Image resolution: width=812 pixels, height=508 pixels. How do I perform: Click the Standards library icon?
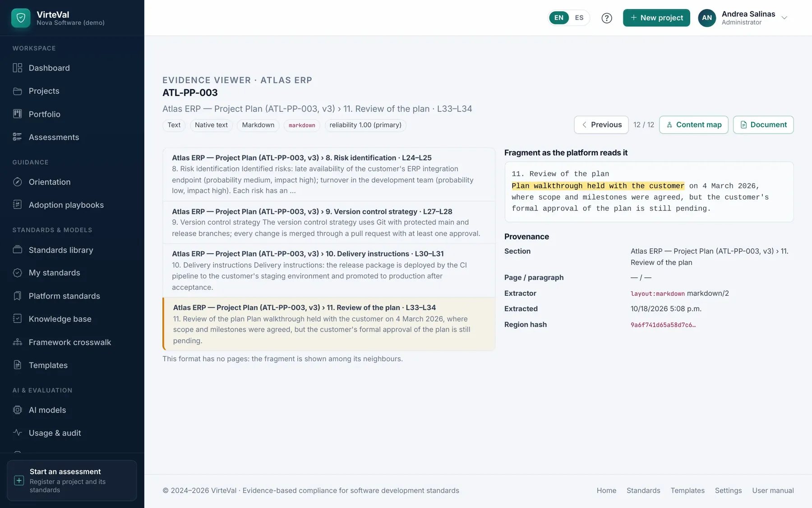click(18, 250)
